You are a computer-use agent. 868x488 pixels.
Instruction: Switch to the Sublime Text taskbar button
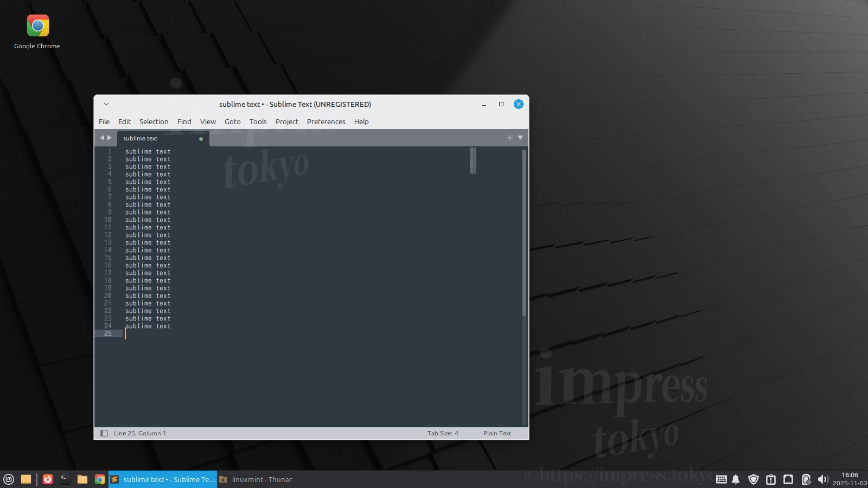[x=163, y=479]
